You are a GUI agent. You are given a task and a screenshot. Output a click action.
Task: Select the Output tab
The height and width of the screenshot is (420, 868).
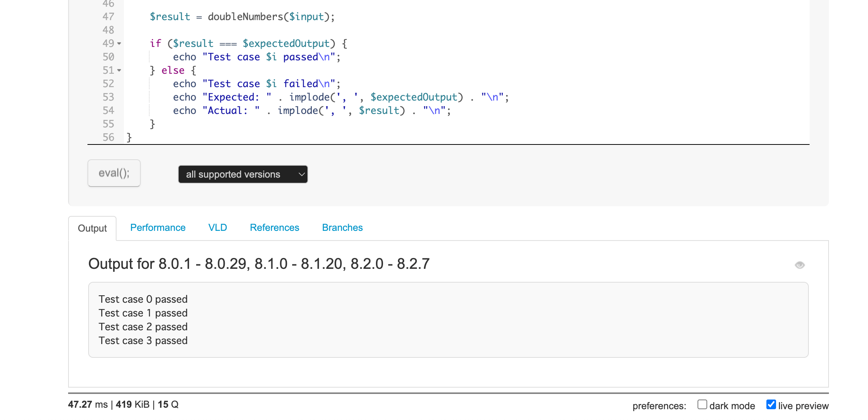pos(92,228)
